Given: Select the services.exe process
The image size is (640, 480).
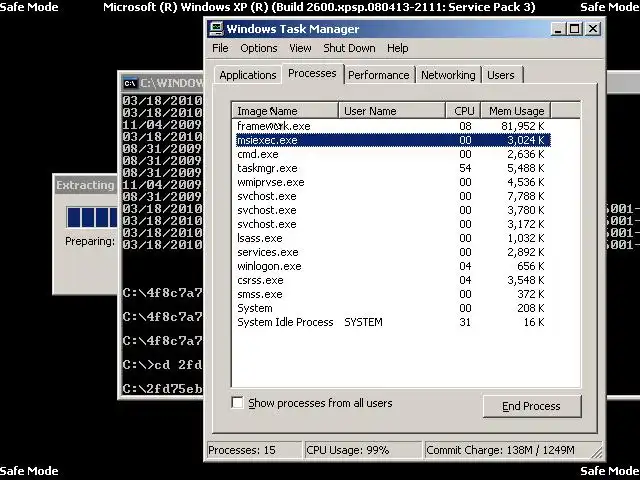Looking at the screenshot, I should pyautogui.click(x=393, y=252).
